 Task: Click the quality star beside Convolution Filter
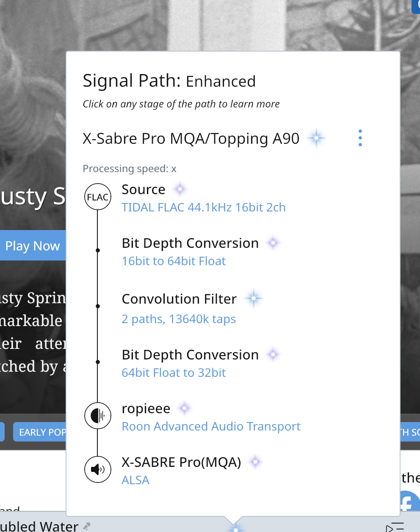254,299
